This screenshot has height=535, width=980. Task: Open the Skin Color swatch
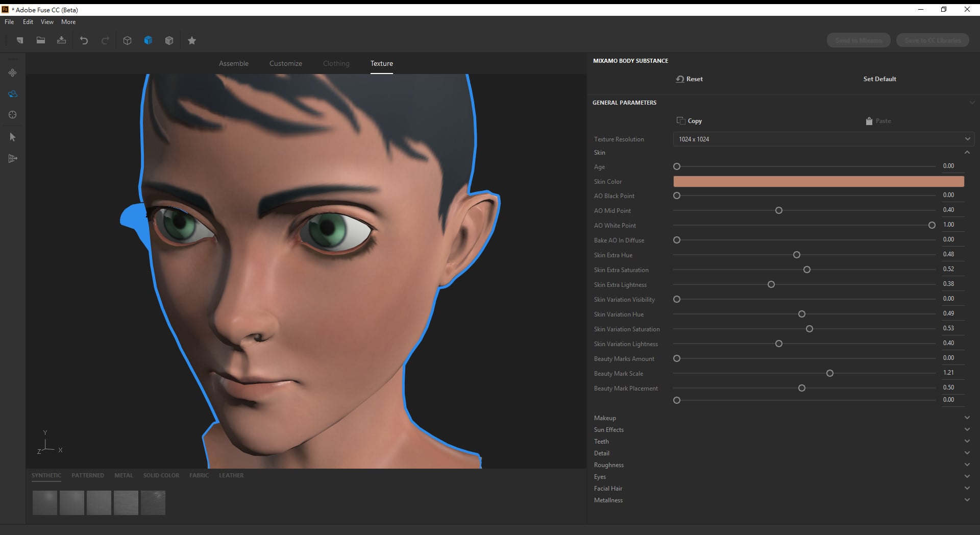coord(818,181)
